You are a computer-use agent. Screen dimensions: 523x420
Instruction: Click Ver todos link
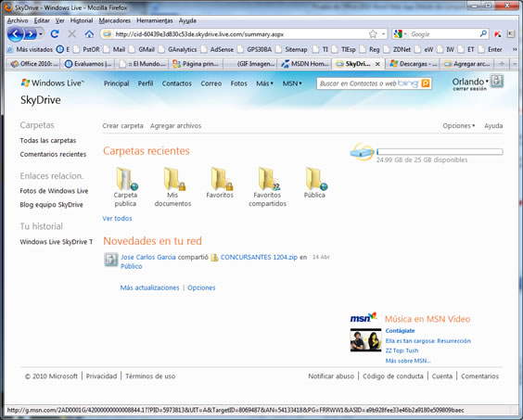(117, 219)
